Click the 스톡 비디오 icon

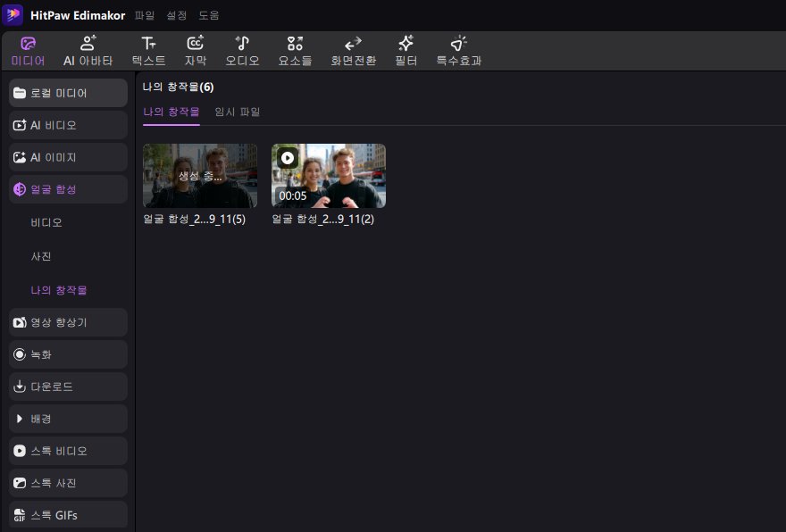point(20,451)
